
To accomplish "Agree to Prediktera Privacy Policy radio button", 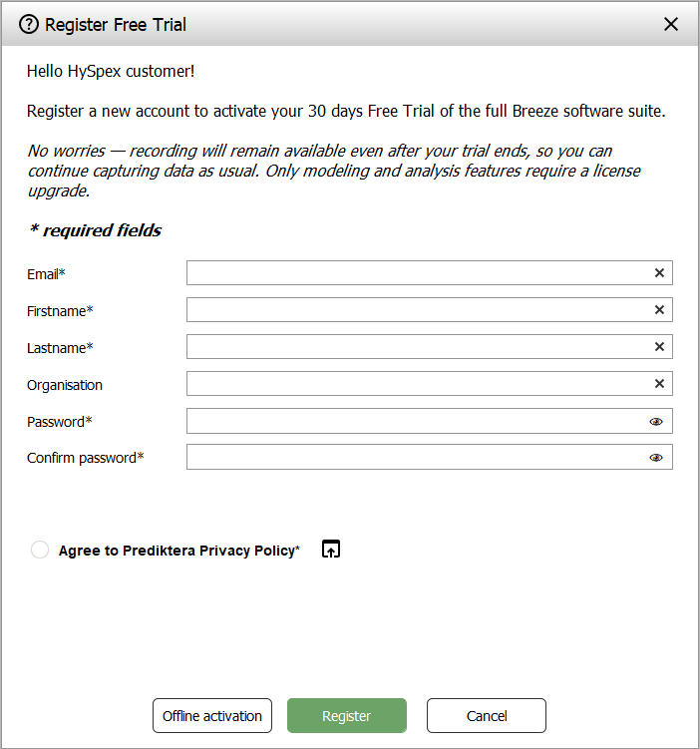I will coord(40,550).
